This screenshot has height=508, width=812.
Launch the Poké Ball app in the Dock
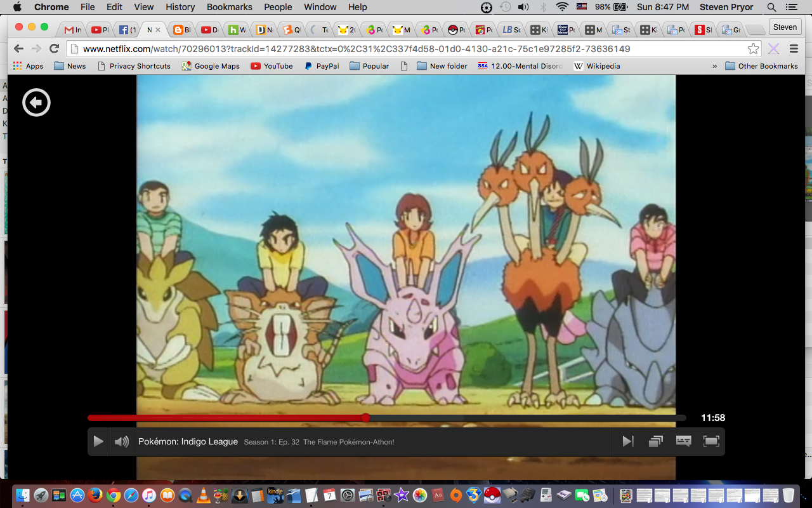pyautogui.click(x=492, y=495)
